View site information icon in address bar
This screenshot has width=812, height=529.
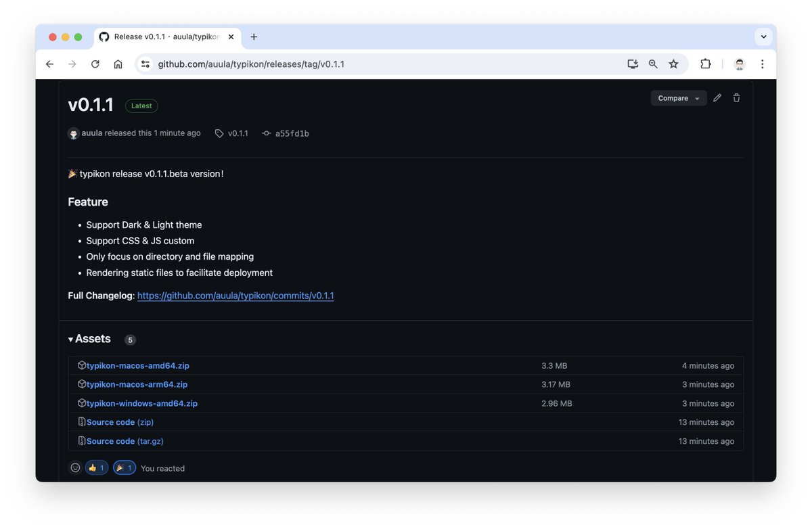145,64
